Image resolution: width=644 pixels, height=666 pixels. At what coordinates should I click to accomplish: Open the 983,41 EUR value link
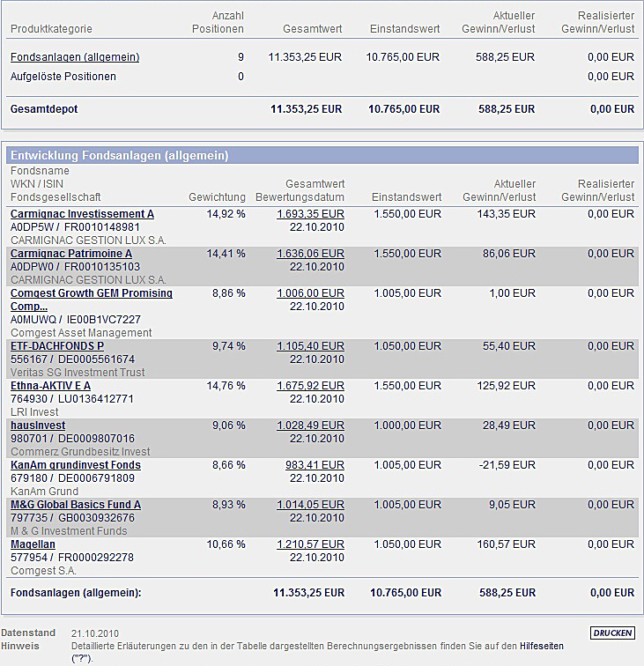pyautogui.click(x=314, y=465)
